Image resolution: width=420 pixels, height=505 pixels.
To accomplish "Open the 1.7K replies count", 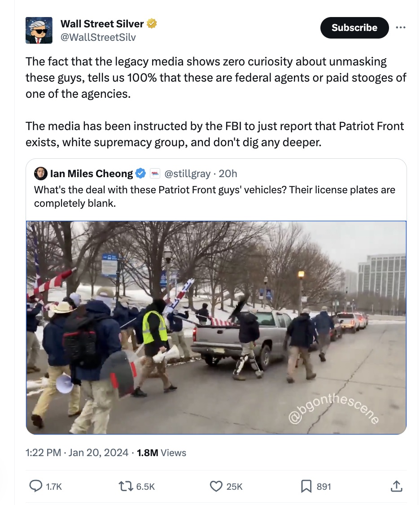I will click(47, 486).
